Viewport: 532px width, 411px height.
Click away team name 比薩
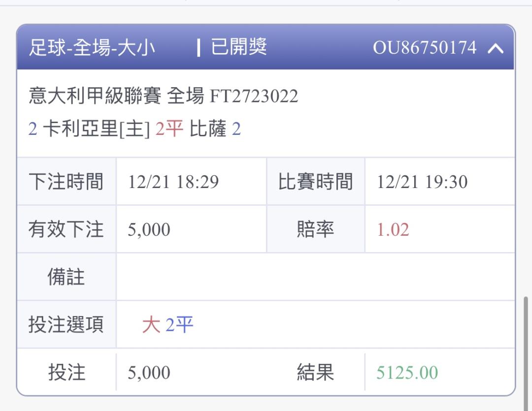pos(208,129)
